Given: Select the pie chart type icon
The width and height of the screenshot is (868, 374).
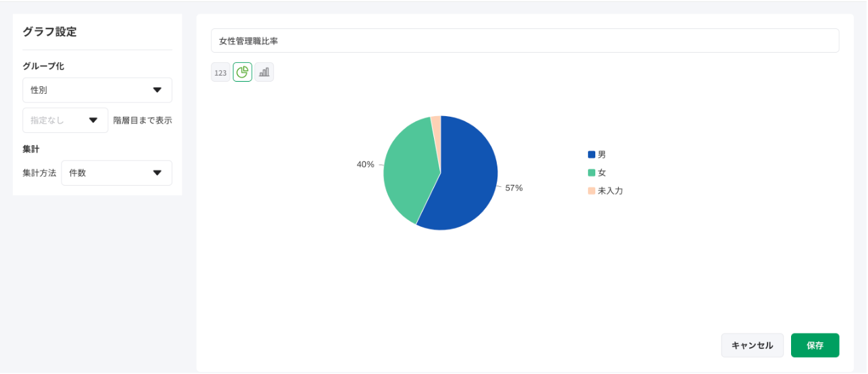Looking at the screenshot, I should (x=242, y=72).
